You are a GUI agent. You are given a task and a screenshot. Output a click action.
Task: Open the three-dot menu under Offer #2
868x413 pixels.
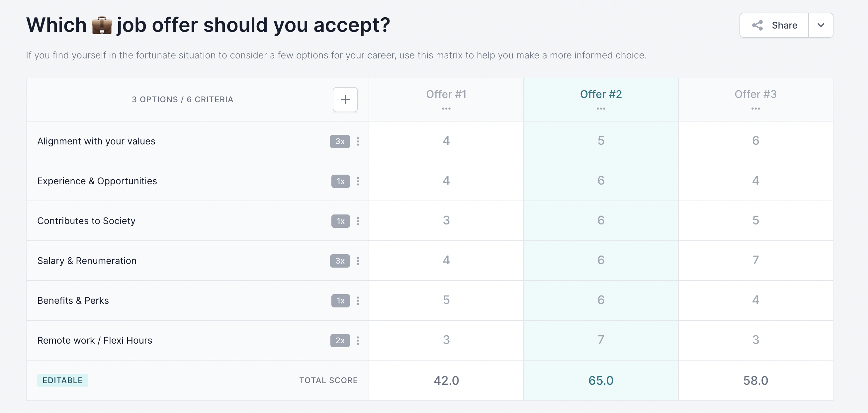601,109
